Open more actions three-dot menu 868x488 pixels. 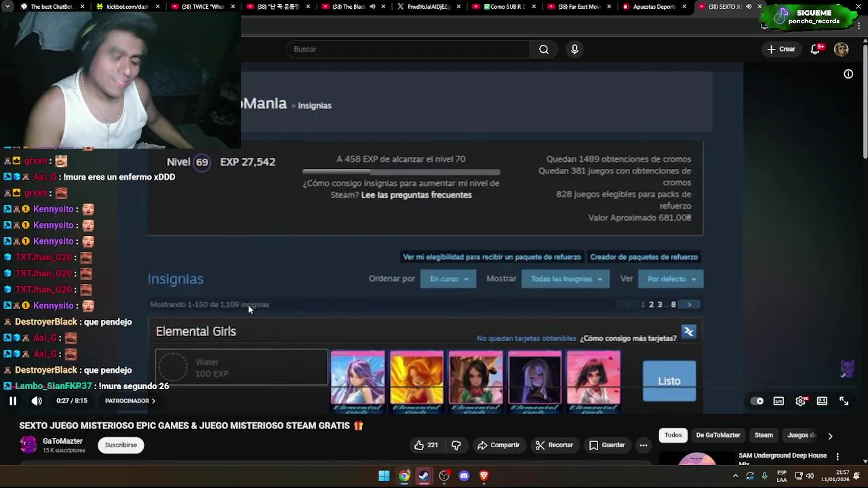point(644,445)
